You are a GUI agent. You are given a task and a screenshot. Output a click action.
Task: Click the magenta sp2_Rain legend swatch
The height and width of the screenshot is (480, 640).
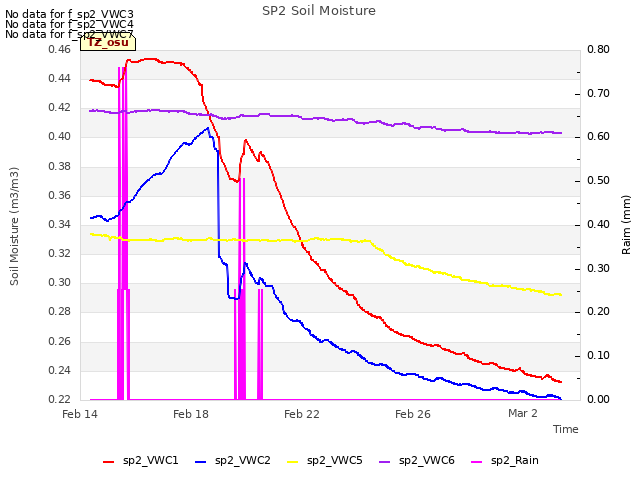point(476,462)
